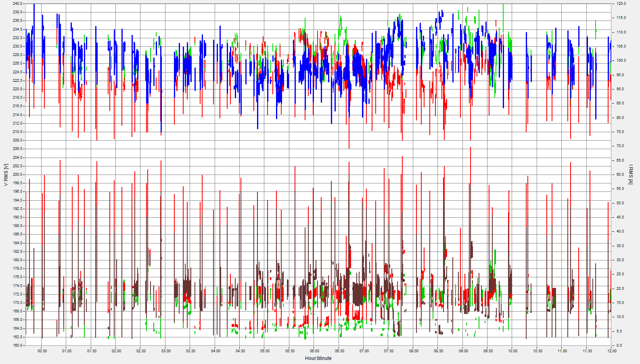Click the 05:00 time tick label
Image resolution: width=640 pixels, height=364 pixels.
point(265,351)
